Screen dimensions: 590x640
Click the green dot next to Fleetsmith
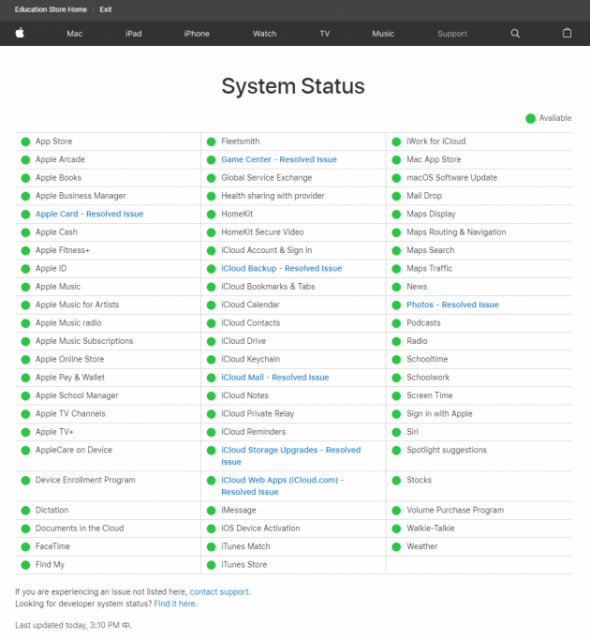211,142
